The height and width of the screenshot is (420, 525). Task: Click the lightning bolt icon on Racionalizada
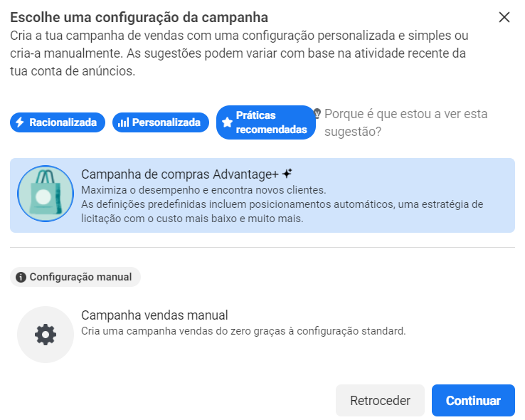tap(20, 122)
